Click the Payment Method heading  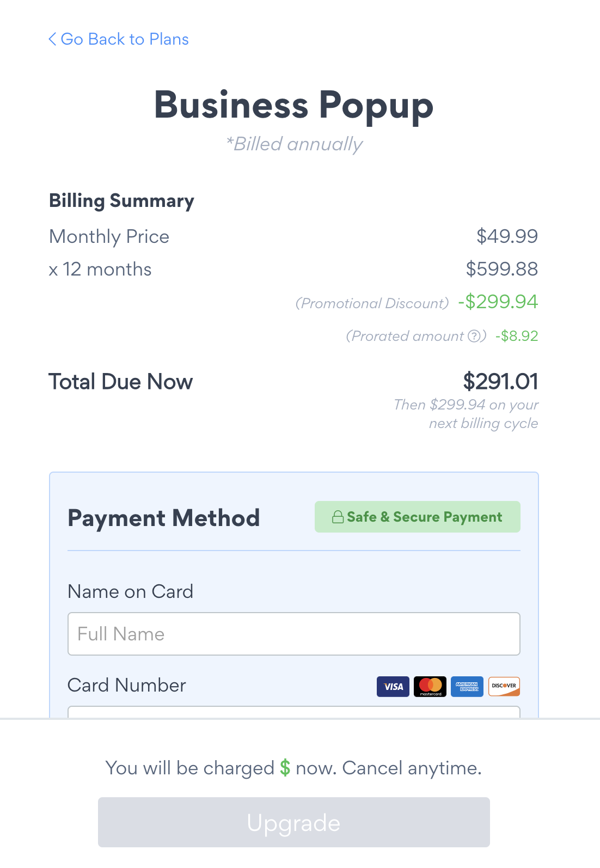[164, 518]
